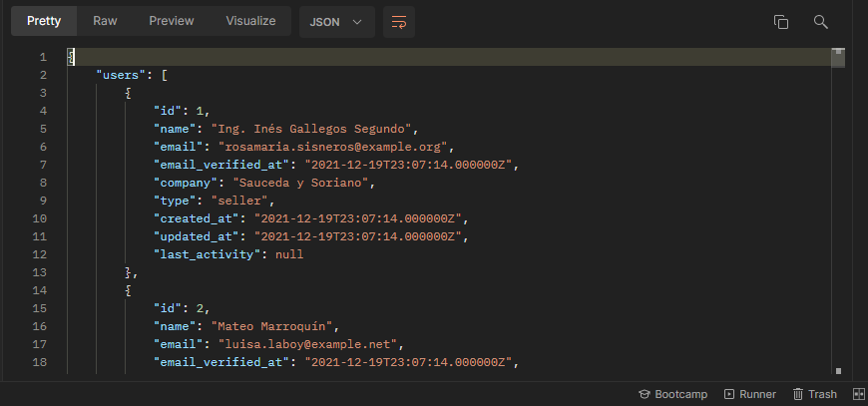Click line number 13 in the gutter
The width and height of the screenshot is (868, 406).
(x=40, y=272)
